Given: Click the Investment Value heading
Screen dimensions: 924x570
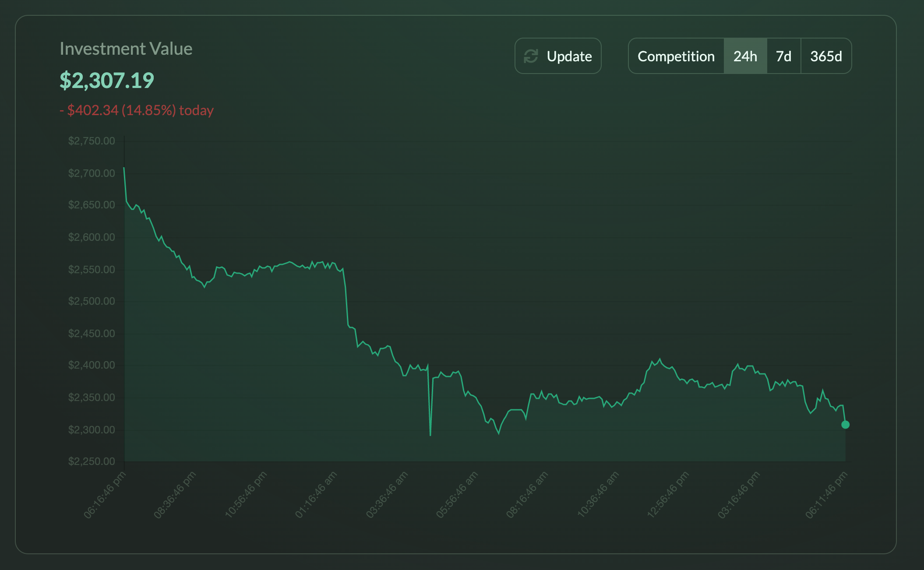Looking at the screenshot, I should 126,49.
